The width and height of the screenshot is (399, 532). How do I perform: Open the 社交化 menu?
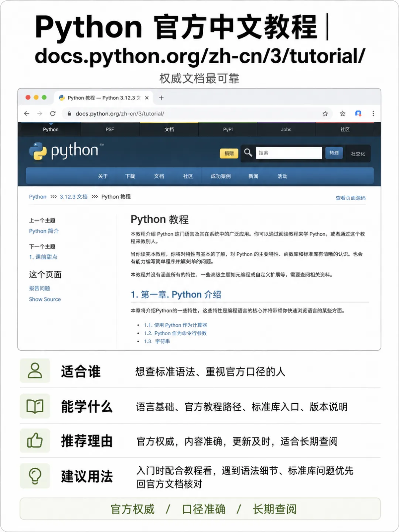tap(358, 154)
